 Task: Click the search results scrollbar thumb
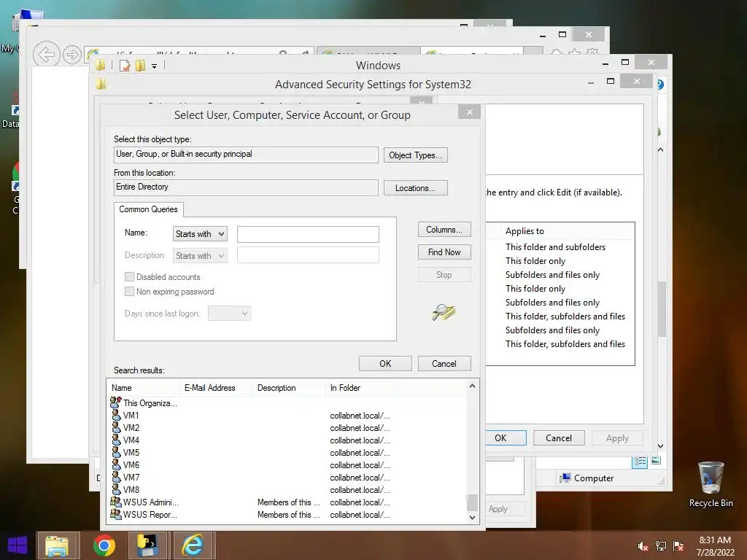(472, 502)
